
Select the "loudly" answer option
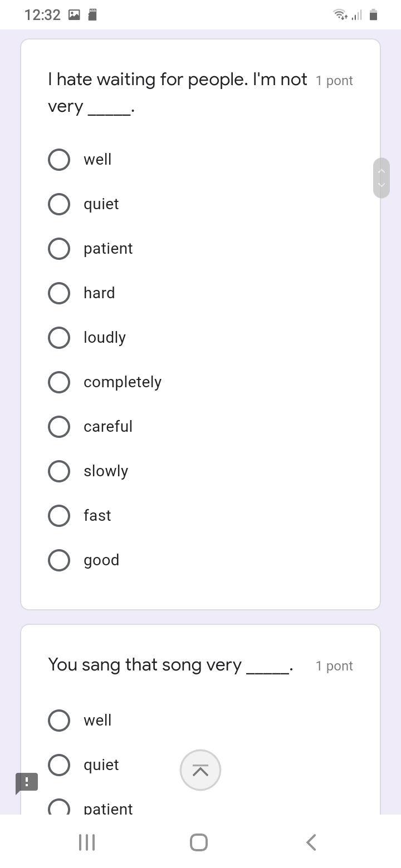coord(59,338)
